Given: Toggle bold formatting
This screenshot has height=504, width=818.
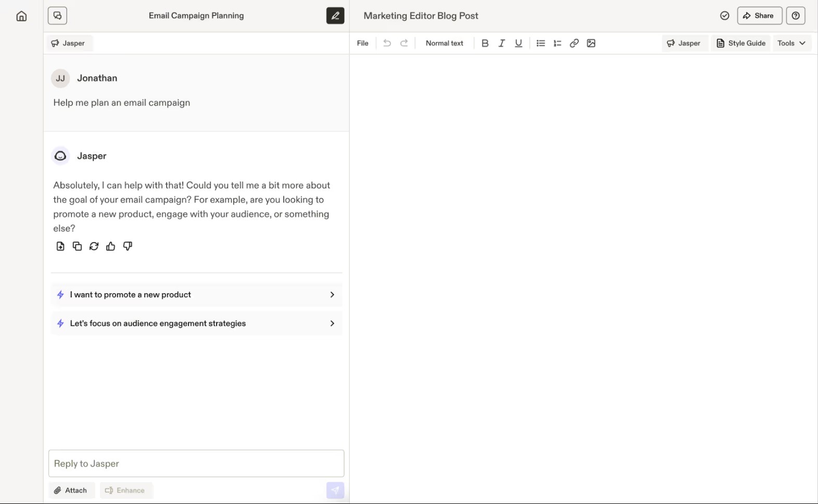Looking at the screenshot, I should point(485,43).
